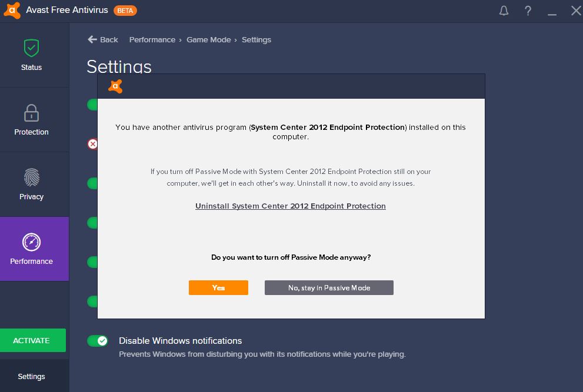Open the Privacy fingerprint section
The width and height of the screenshot is (583, 392).
pos(32,185)
